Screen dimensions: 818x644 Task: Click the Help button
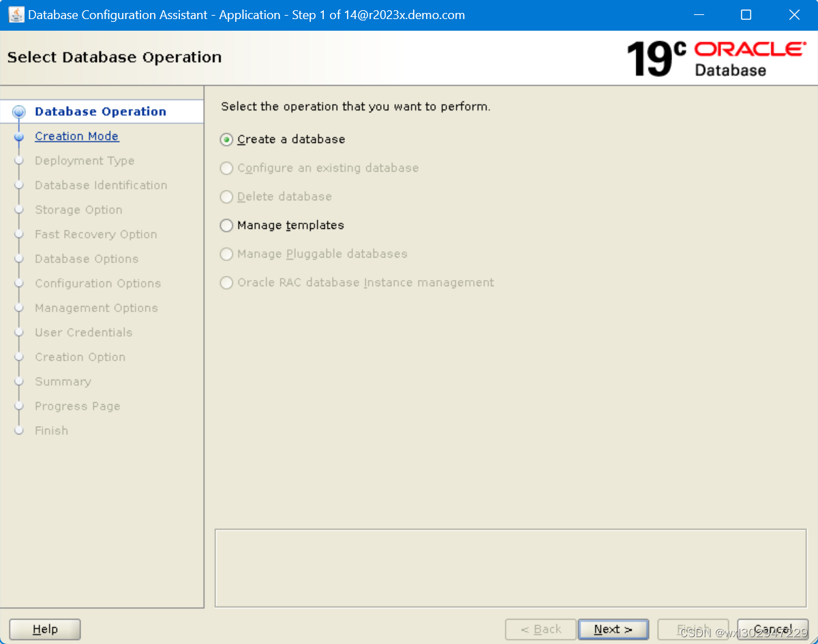click(45, 630)
